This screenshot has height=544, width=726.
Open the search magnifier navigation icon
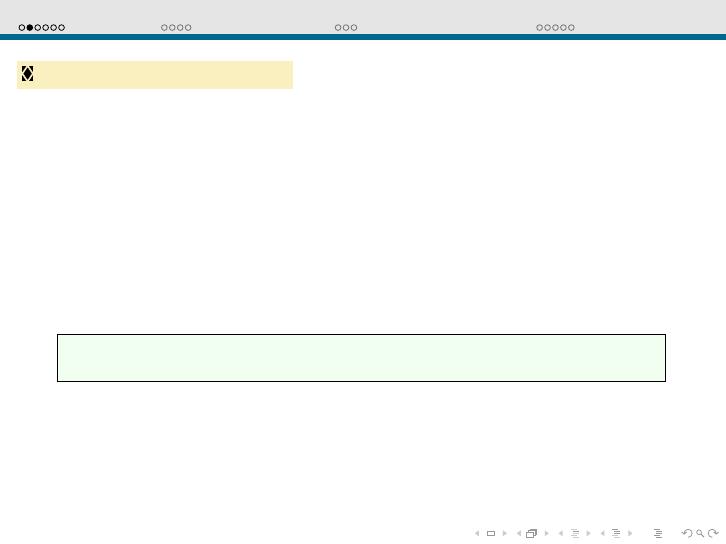tap(700, 534)
